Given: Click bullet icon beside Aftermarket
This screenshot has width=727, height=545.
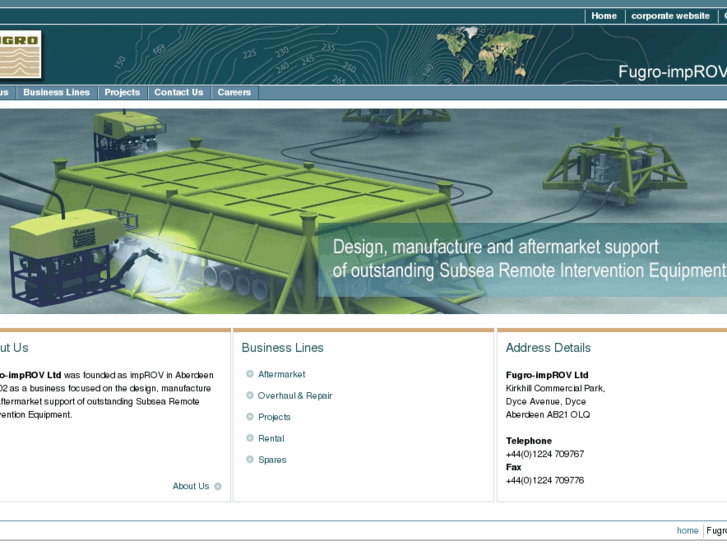Looking at the screenshot, I should [250, 374].
